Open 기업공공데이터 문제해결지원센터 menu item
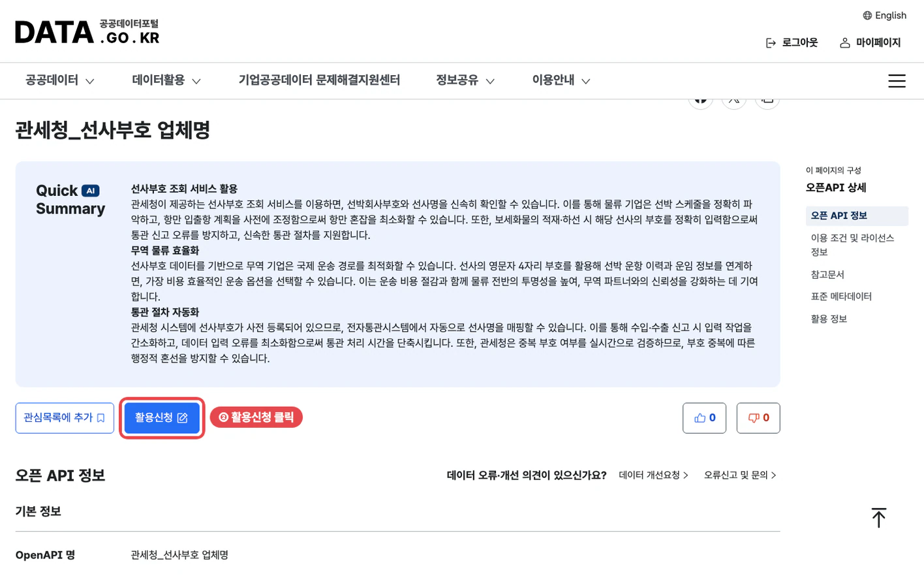Screen dimensions: 924x578 coord(319,80)
